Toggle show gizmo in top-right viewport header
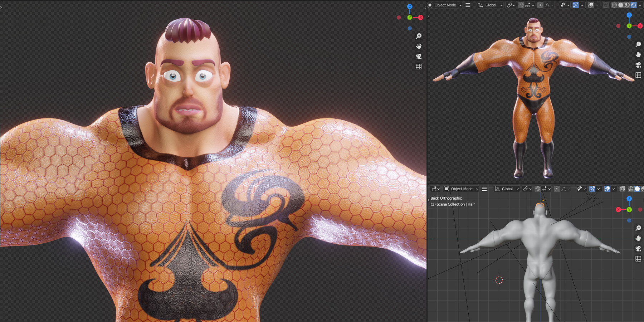 [x=576, y=5]
